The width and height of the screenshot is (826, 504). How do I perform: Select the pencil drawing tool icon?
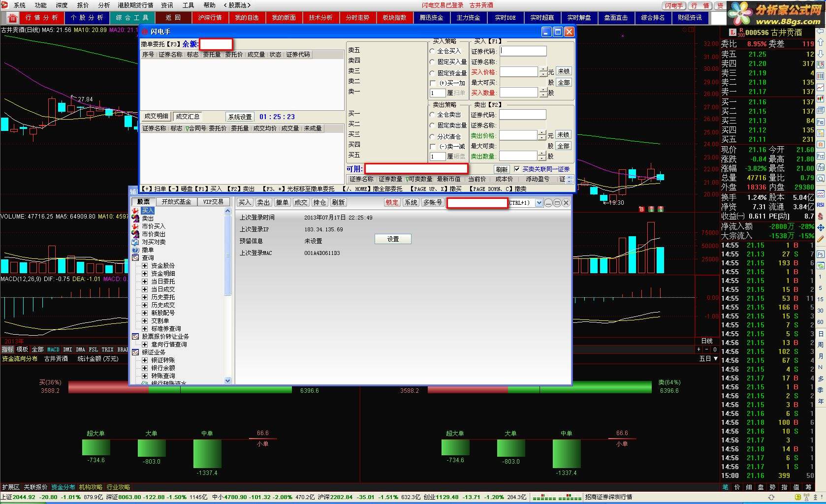tap(820, 239)
